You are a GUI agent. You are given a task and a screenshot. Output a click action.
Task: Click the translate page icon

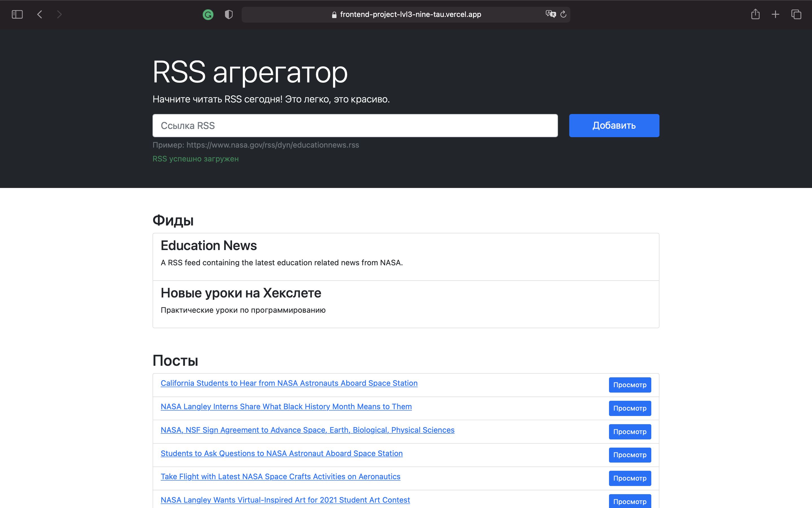551,14
